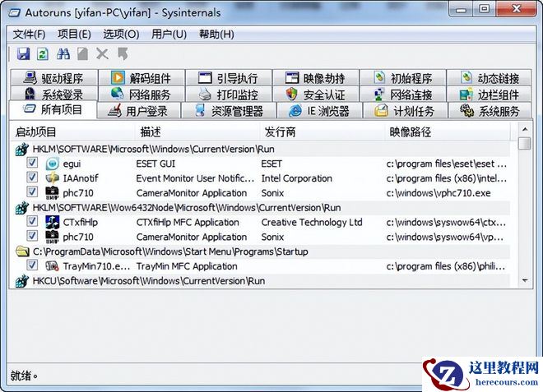Viewport: 543px width, 392px height.
Task: Sort by the 映像路径 column header
Action: [448, 131]
